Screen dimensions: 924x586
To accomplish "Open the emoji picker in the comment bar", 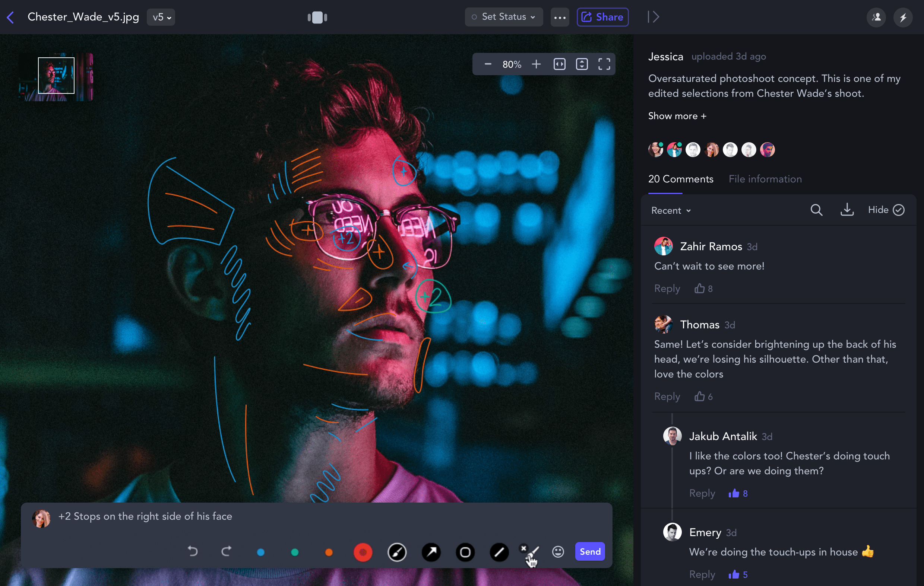I will point(558,552).
